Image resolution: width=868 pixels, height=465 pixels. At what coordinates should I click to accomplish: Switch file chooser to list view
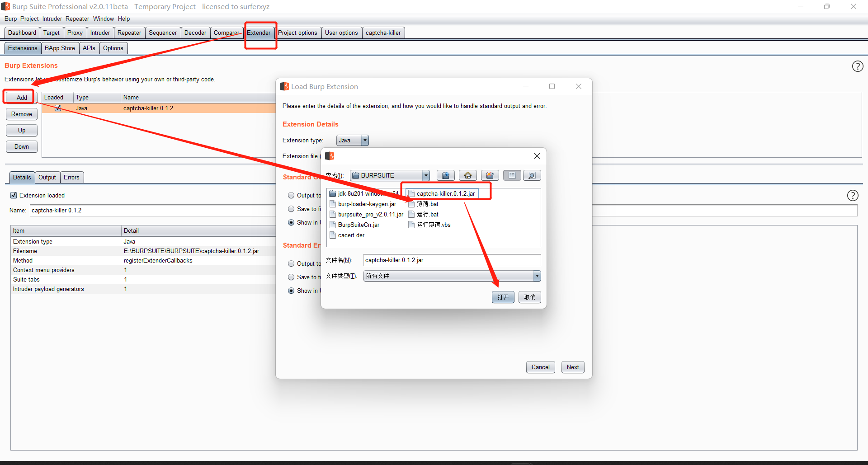click(x=512, y=175)
